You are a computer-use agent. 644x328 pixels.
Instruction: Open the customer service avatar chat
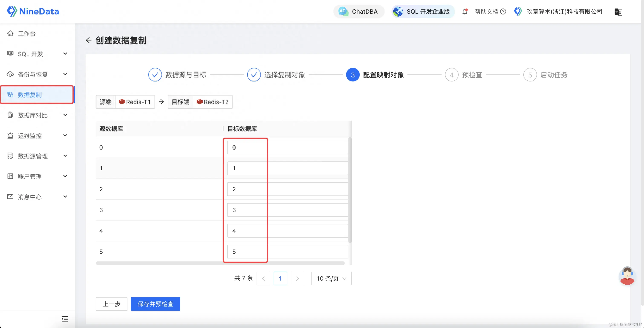pyautogui.click(x=627, y=276)
